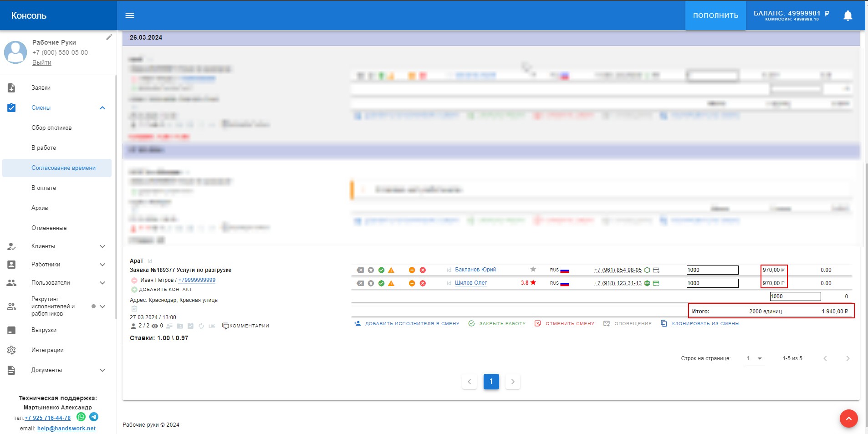Open the hamburger menu in the top bar
Viewport: 868px width, 434px height.
coord(130,15)
